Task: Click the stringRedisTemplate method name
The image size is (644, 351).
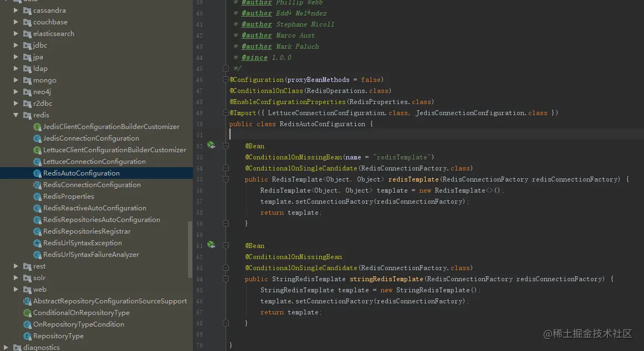Action: click(386, 279)
